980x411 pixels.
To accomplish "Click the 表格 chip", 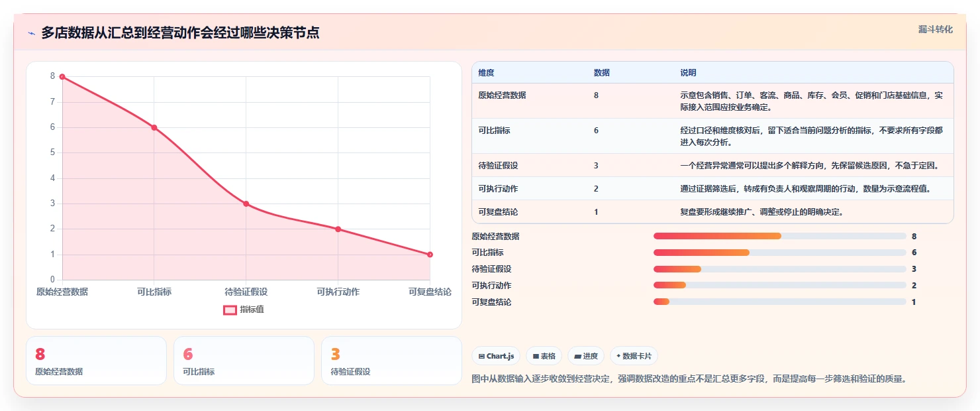I will (x=544, y=356).
